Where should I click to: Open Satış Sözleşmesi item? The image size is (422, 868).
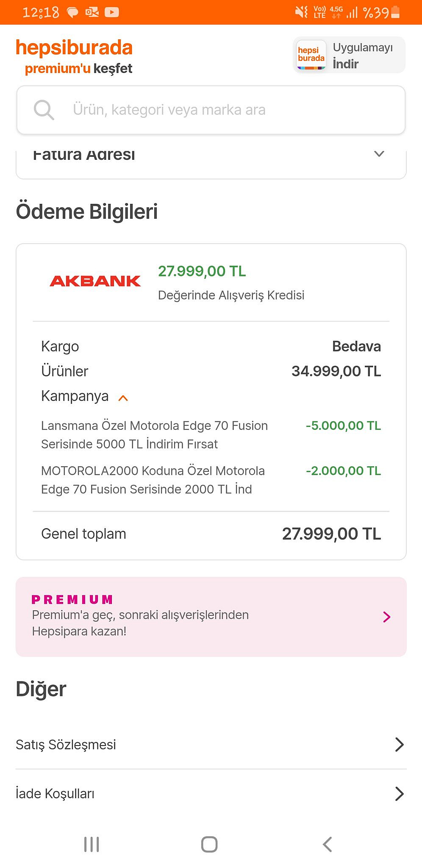tap(211, 744)
